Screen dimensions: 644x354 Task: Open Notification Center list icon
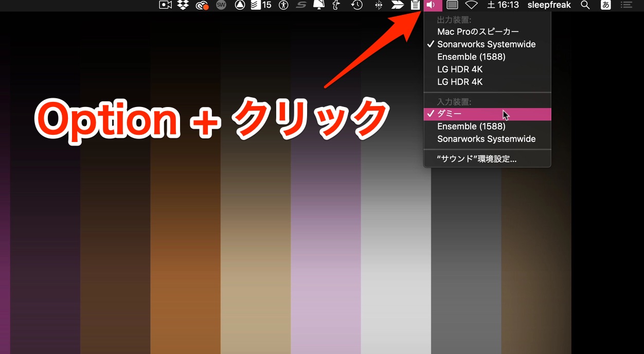(626, 5)
